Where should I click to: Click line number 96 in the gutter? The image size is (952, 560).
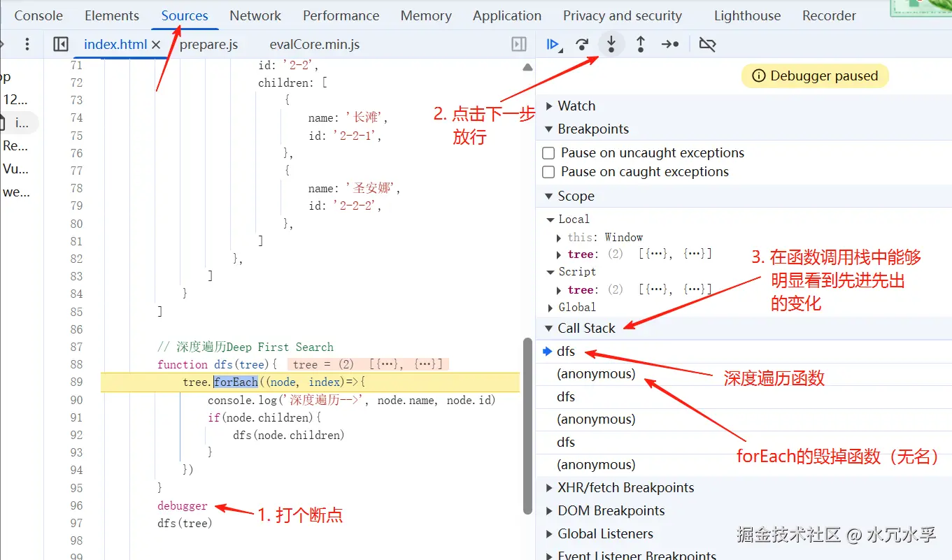[x=76, y=506]
